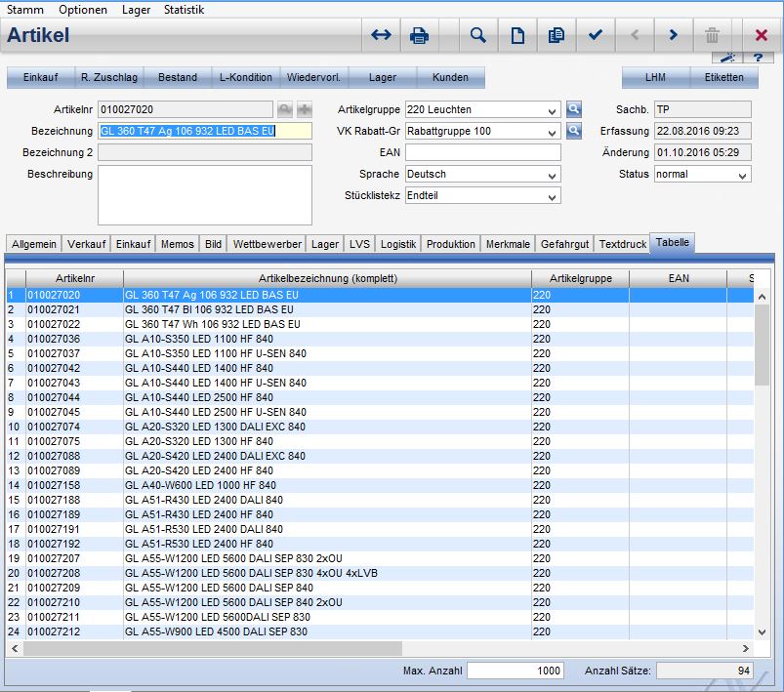
Task: Click the double-arrow width toggle icon
Action: point(381,36)
